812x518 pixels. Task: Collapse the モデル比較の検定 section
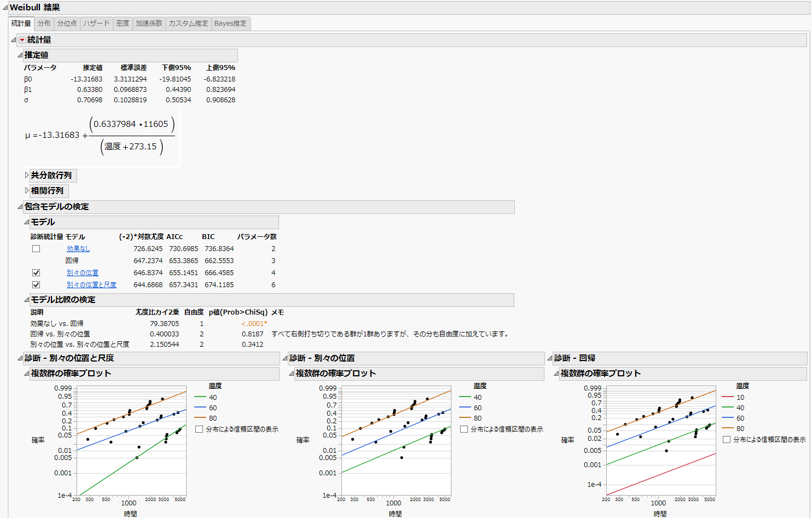(x=26, y=300)
